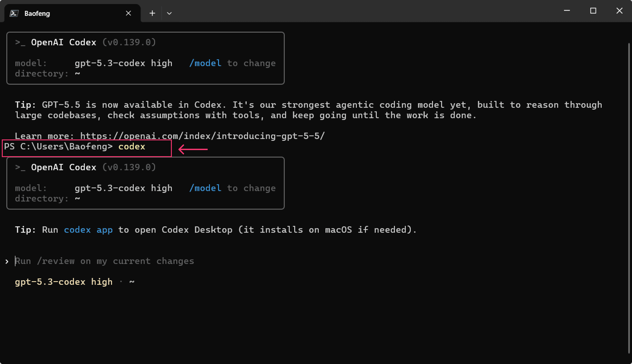Click the PS C:\Users\Baofeng> prompt text
632x364 pixels.
point(58,146)
